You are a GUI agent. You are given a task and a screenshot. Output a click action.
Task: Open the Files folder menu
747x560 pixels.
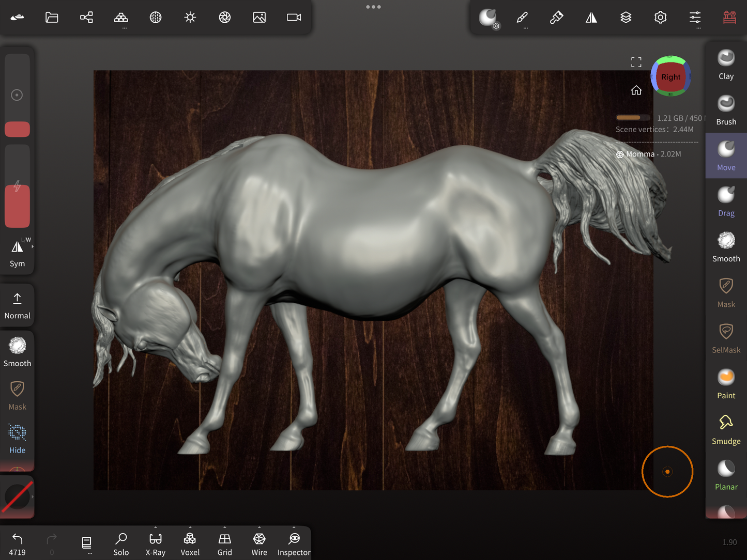52,18
